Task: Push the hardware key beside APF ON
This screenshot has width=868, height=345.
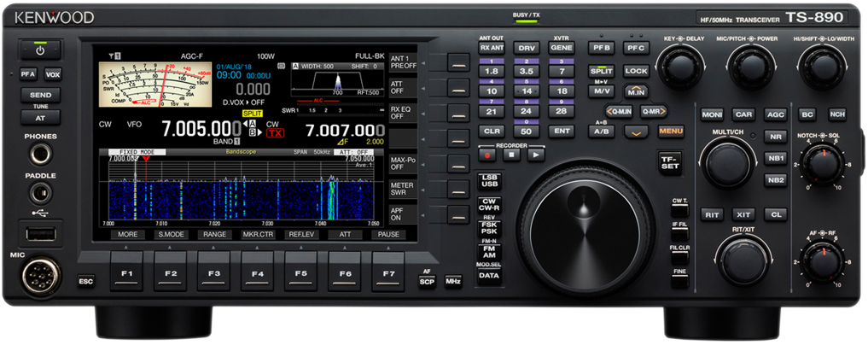Action: pos(458,214)
